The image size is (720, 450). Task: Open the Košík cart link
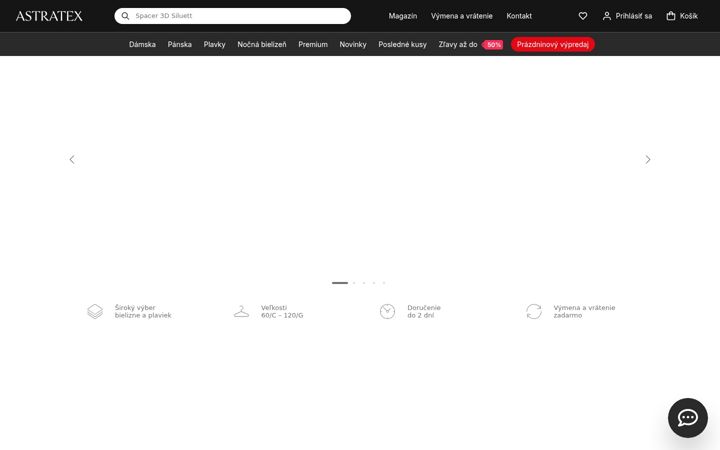689,16
